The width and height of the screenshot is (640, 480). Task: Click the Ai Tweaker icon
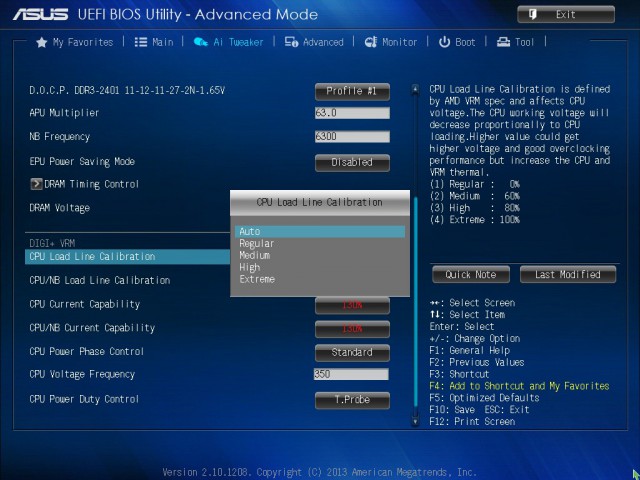pos(200,42)
